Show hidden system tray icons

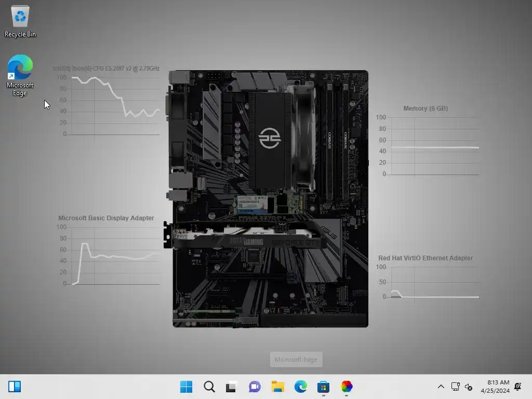tap(441, 387)
